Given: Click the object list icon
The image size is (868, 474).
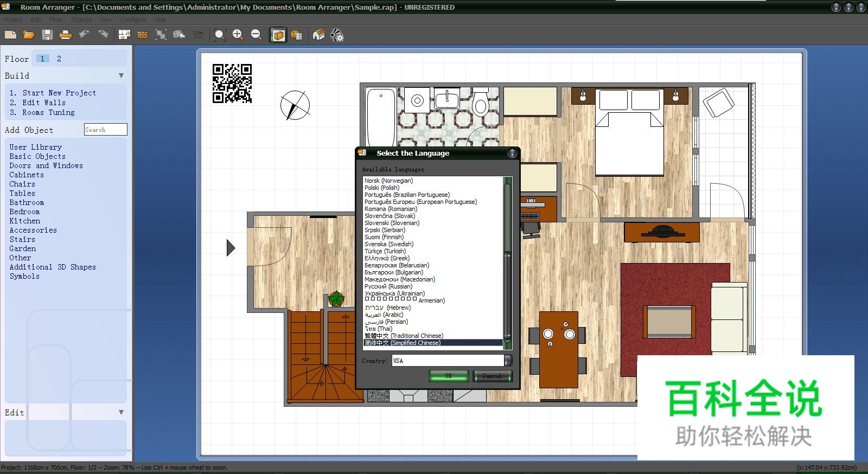Looking at the screenshot, I should click(296, 35).
